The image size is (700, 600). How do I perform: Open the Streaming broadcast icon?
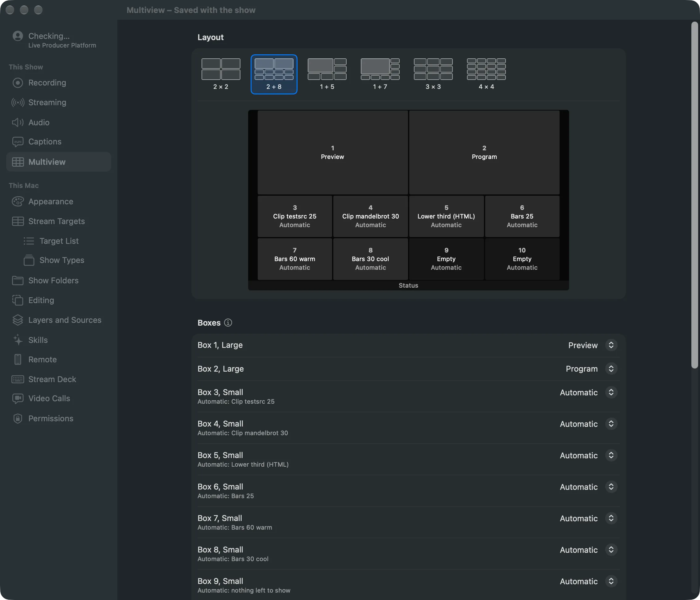(18, 102)
